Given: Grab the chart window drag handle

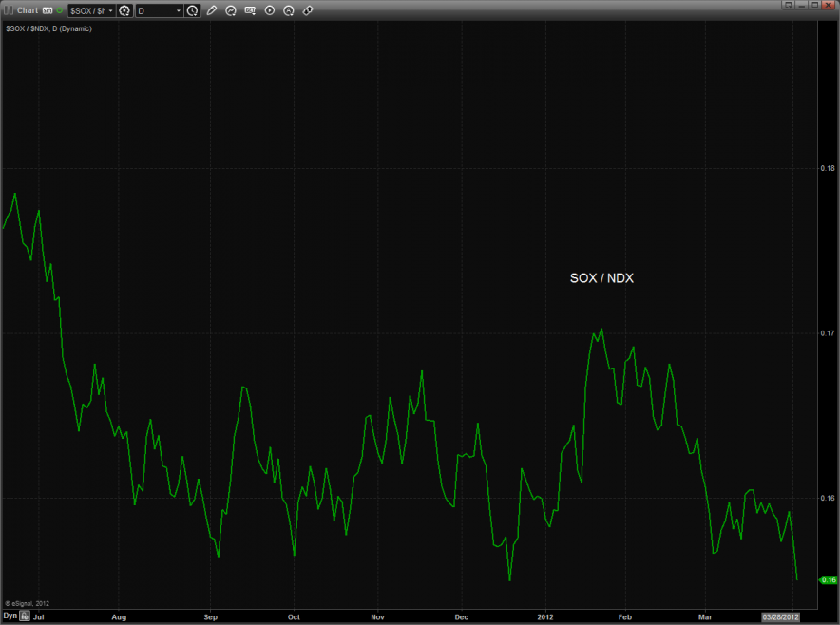Looking at the screenshot, I should click(8, 10).
